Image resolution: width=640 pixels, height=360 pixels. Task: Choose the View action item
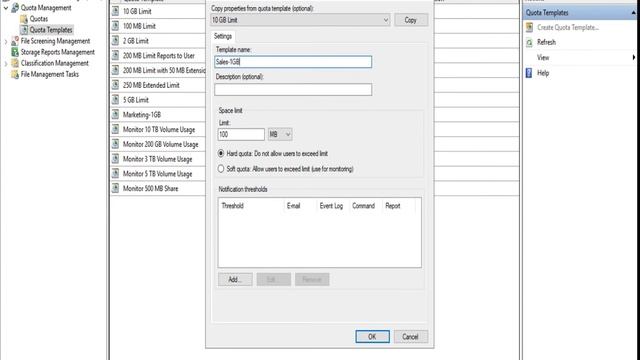tap(543, 58)
